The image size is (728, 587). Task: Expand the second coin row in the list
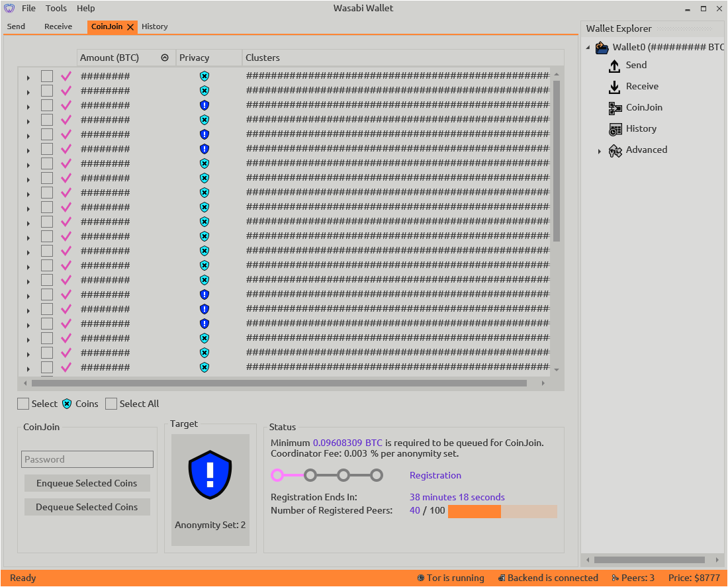point(28,93)
